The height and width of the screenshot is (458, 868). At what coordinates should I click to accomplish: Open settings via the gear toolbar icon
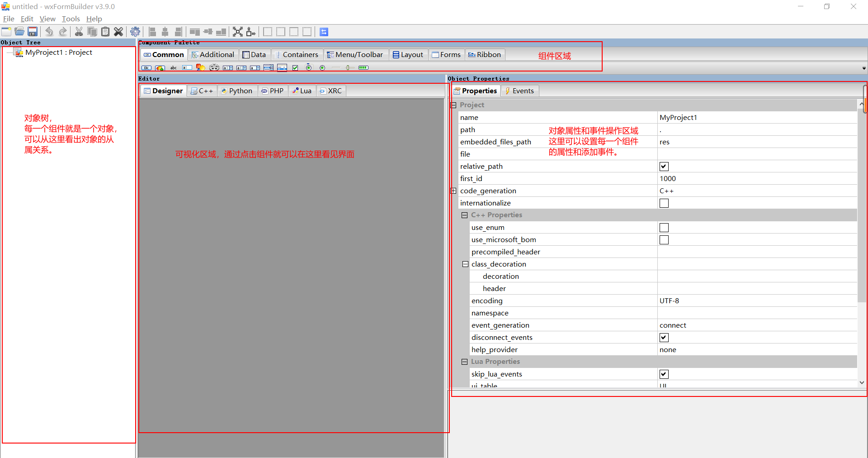point(135,31)
